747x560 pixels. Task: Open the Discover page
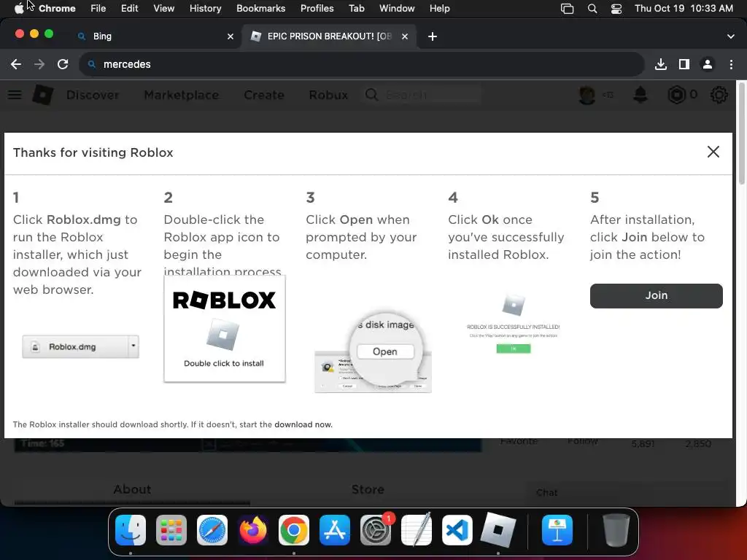93,95
